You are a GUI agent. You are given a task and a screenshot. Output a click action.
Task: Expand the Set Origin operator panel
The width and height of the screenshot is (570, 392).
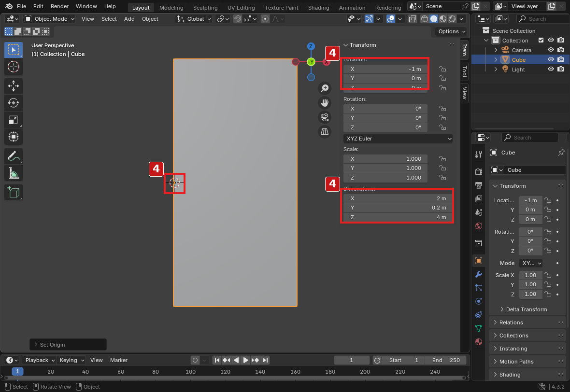[68, 344]
